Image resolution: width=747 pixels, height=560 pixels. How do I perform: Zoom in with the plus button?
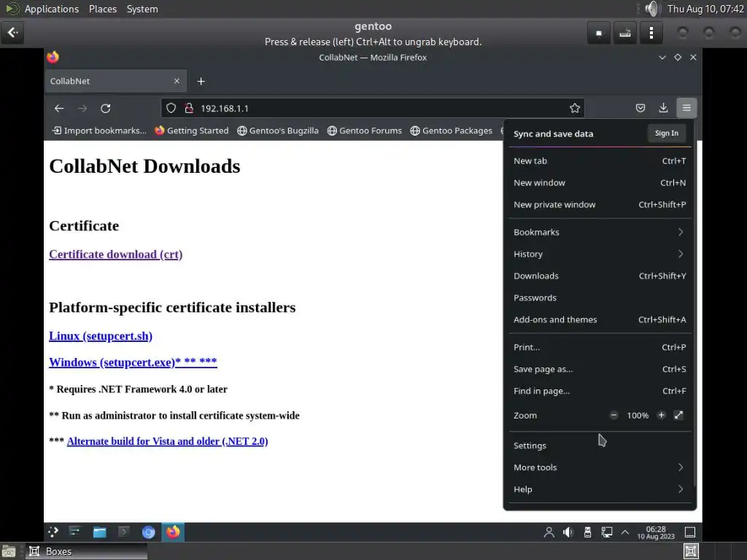(661, 415)
